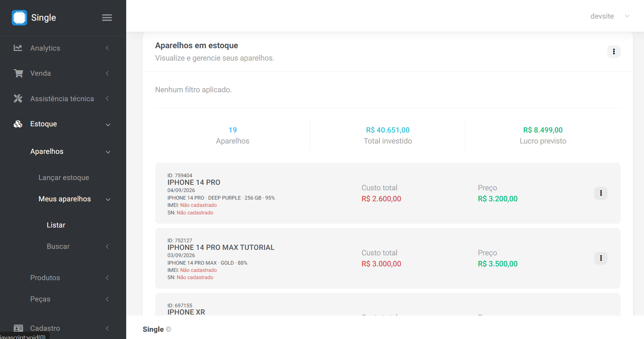This screenshot has height=339, width=644.
Task: Expand the Assistência técnica chevron
Action: tap(107, 99)
